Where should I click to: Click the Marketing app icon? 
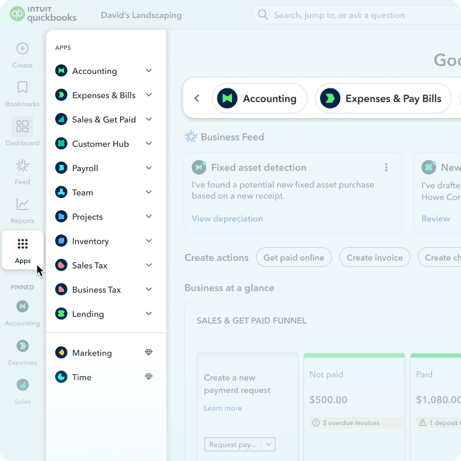pos(61,353)
